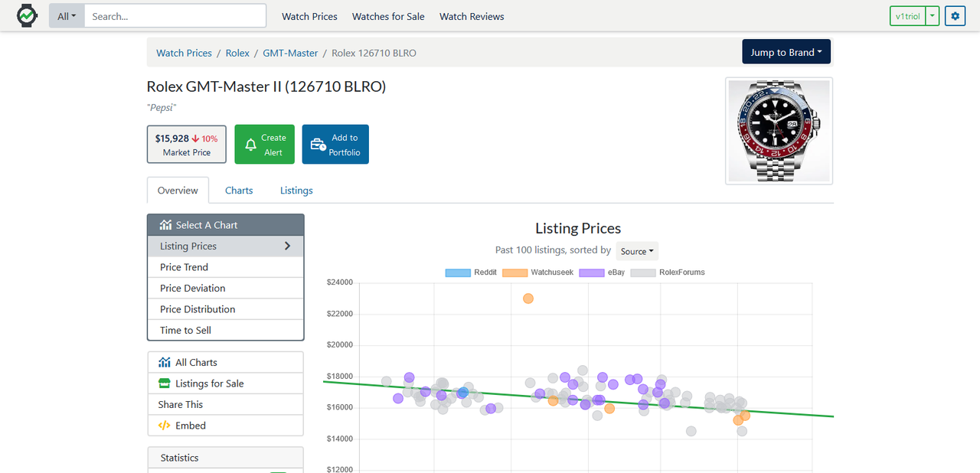The height and width of the screenshot is (473, 980).
Task: Click the Listing Prices chart title
Action: 578,228
